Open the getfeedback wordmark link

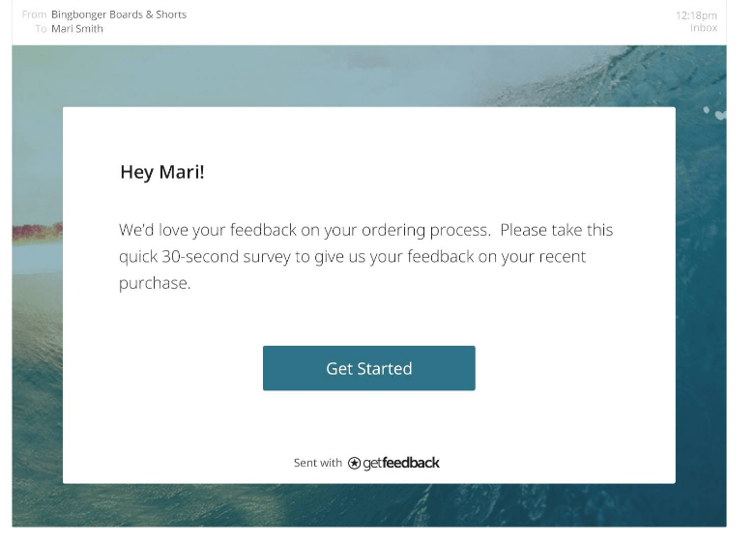point(401,463)
